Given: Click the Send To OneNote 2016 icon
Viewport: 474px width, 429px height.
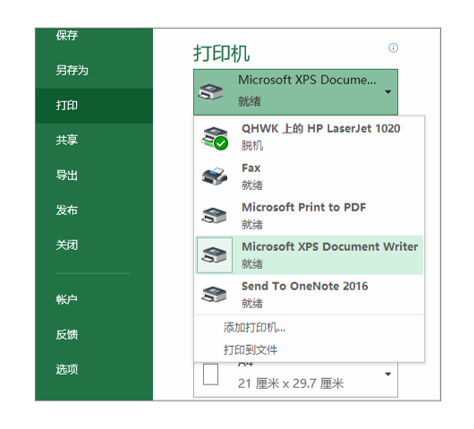Looking at the screenshot, I should (214, 294).
